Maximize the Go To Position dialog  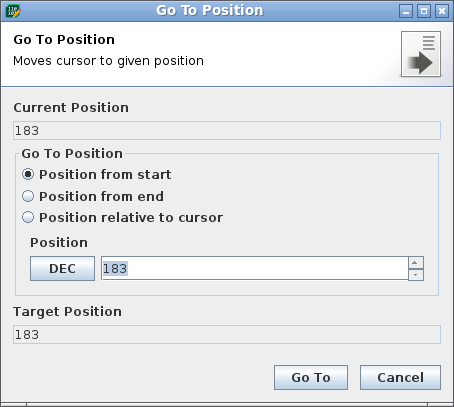424,11
